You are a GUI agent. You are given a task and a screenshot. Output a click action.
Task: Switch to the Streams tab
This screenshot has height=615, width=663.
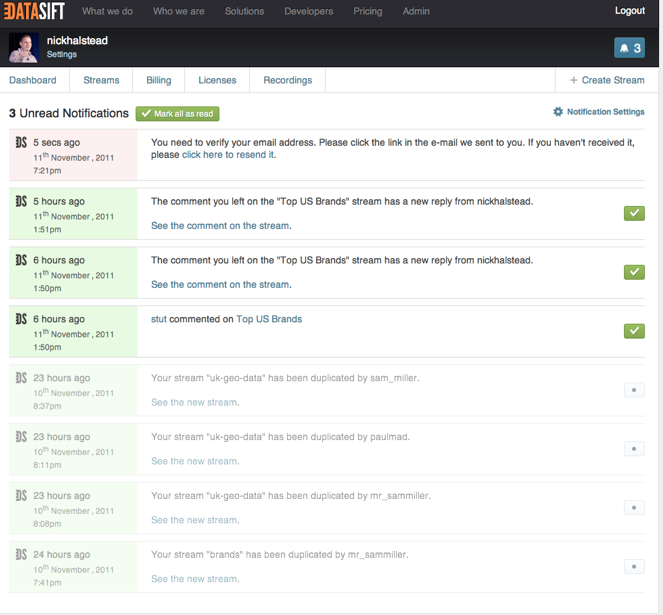101,80
